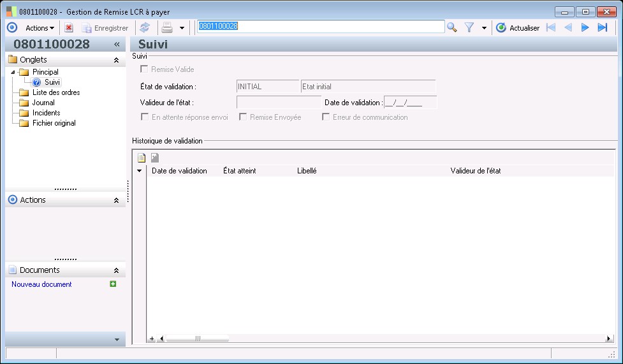
Task: Collapse the Onglets panel section
Action: pos(117,60)
